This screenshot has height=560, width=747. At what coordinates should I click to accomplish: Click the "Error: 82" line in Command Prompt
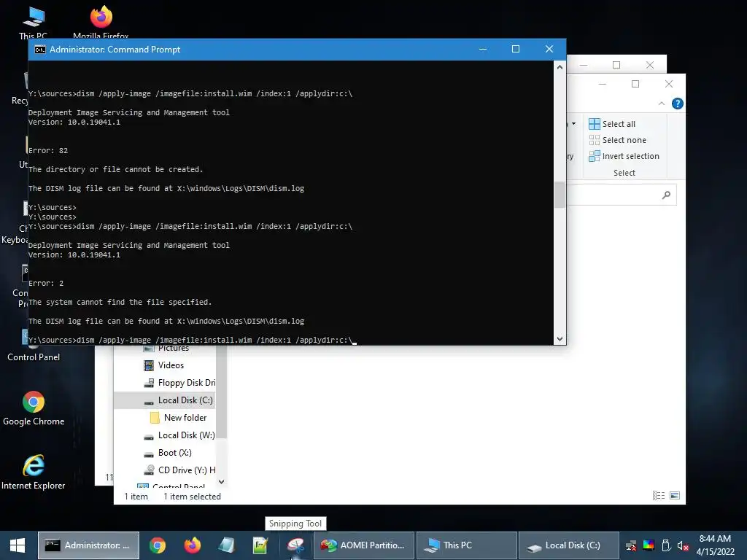48,150
